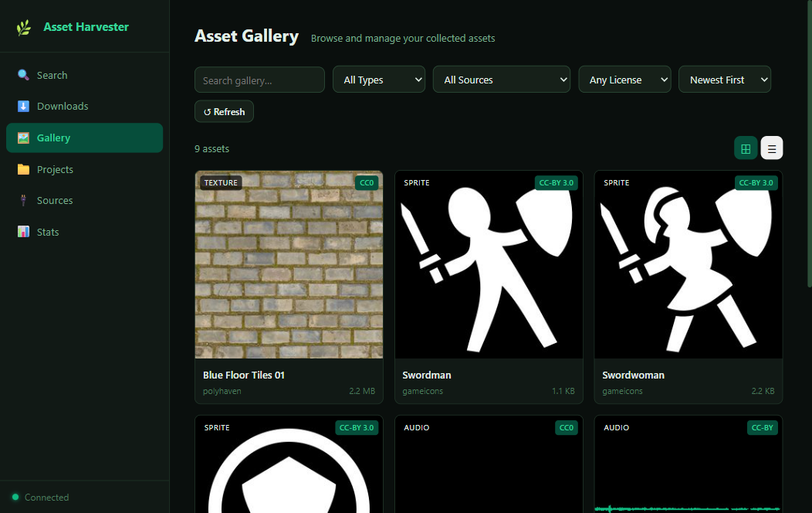Image resolution: width=812 pixels, height=513 pixels.
Task: Click the CC-BY 3.0 badge on Swordman
Action: pyautogui.click(x=557, y=183)
